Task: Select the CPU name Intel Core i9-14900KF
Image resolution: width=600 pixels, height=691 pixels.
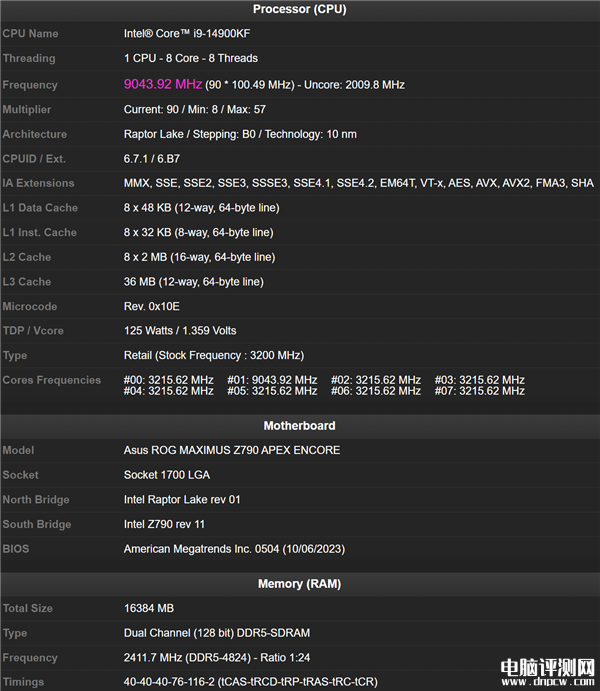Action: tap(187, 33)
